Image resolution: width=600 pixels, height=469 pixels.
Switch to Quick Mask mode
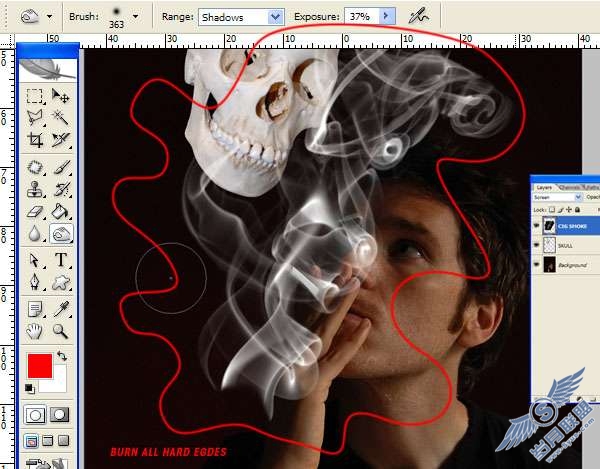(60, 415)
